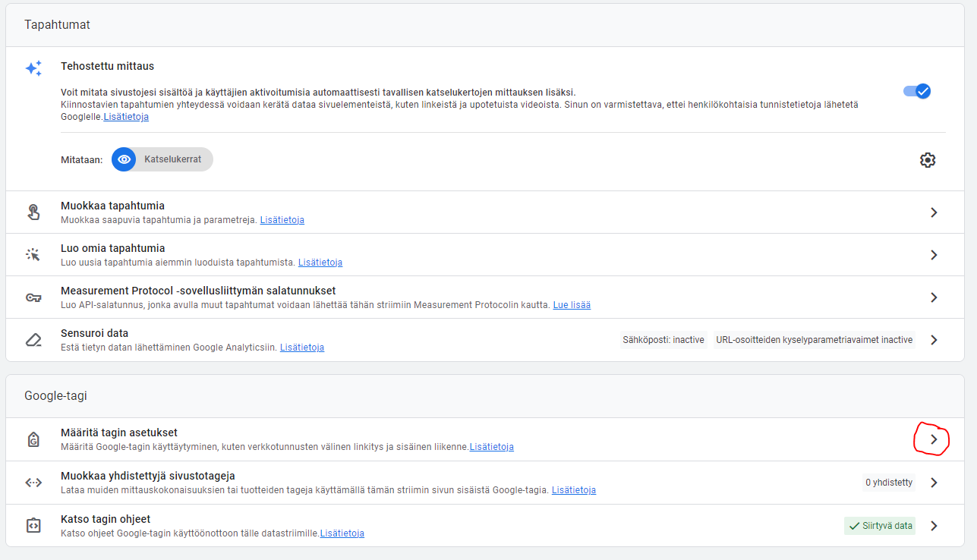Click the cursor sparkle icon for Luo omia tapahtumia
The image size is (977, 560).
tap(33, 255)
